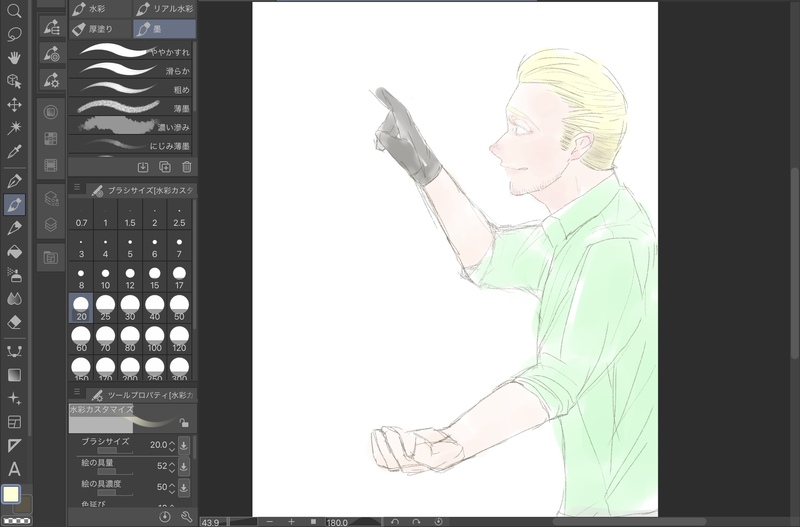Select the highlighted Brush tool
Screen dimensions: 800x527
click(14, 205)
